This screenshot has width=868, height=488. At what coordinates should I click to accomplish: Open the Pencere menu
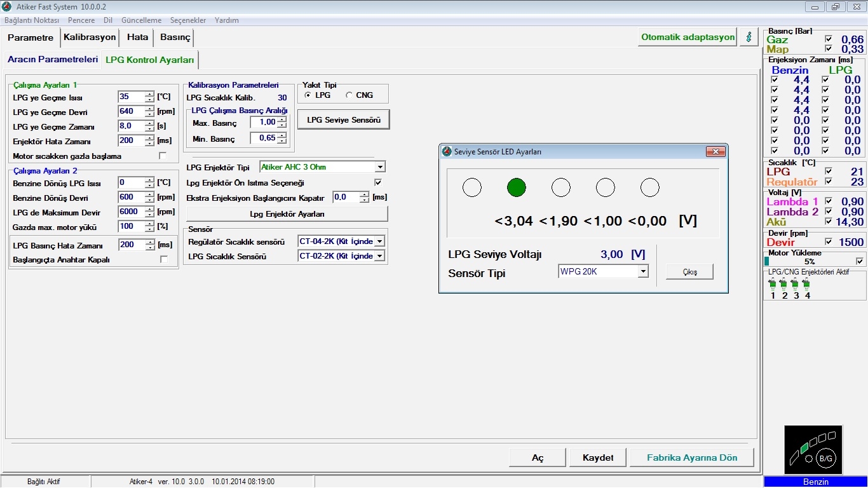[x=81, y=20]
